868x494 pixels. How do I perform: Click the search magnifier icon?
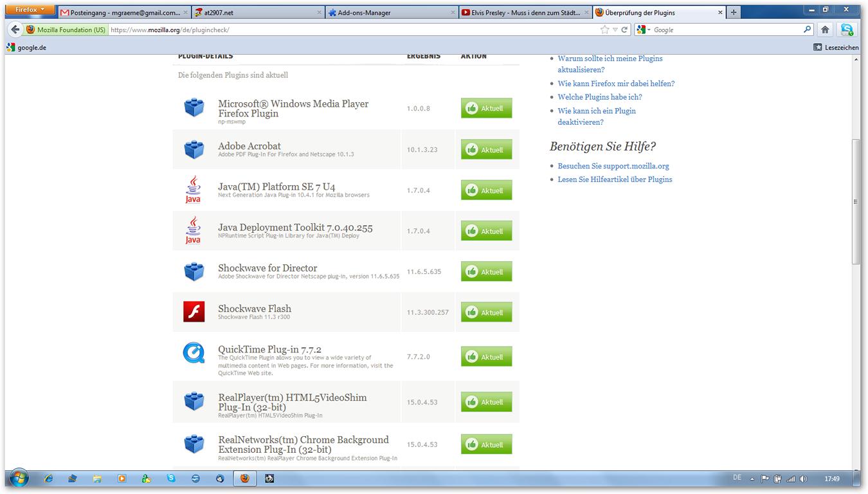click(x=808, y=30)
